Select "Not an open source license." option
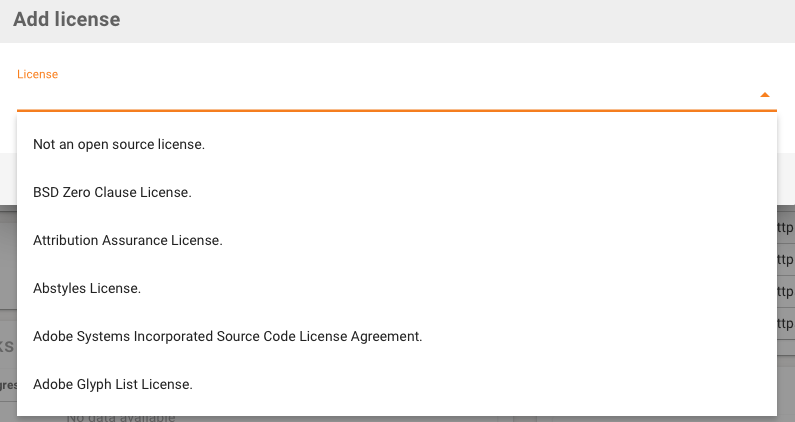This screenshot has height=422, width=795. [119, 145]
